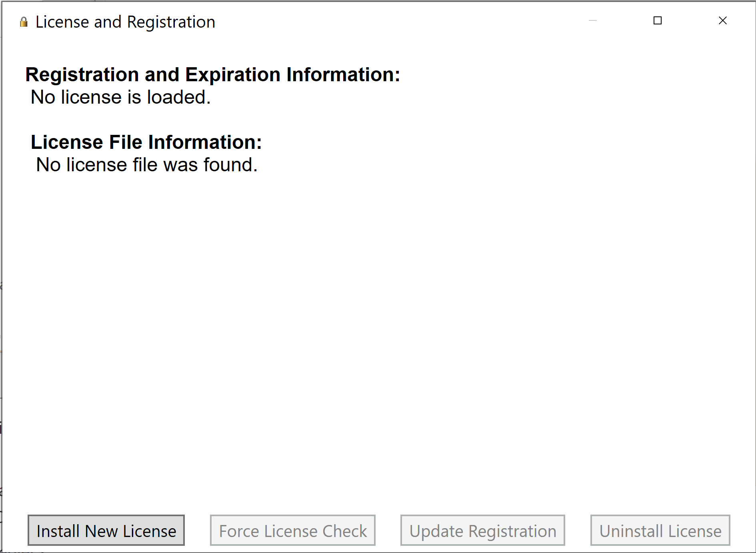Select the 'No license is loaded.' text
756x553 pixels.
(x=121, y=97)
